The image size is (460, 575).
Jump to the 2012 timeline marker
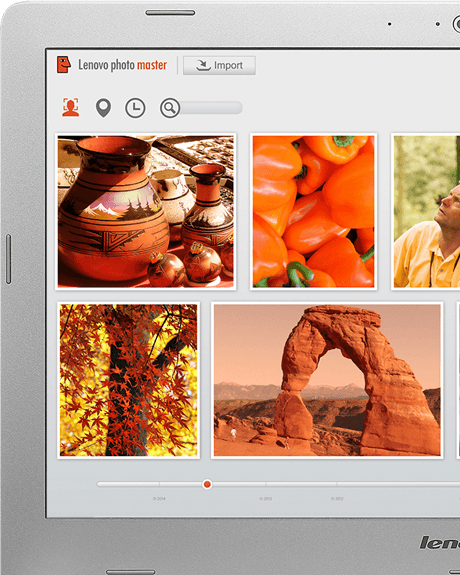click(x=337, y=498)
